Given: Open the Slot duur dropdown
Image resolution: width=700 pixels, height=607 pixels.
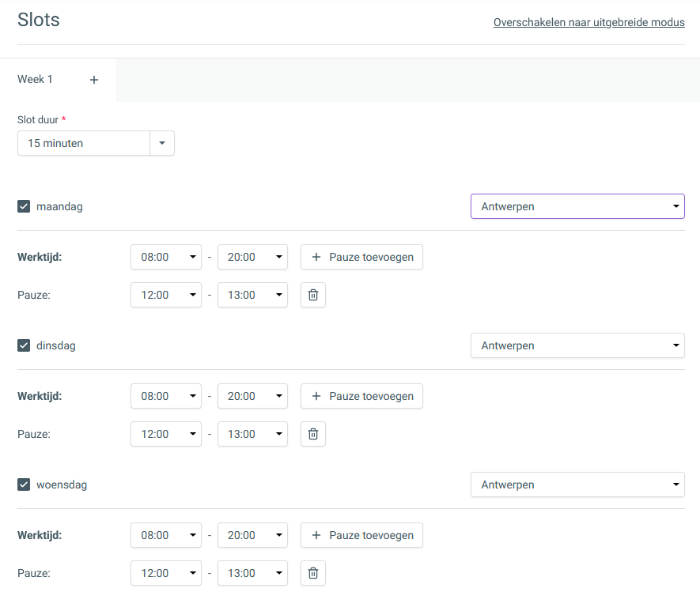Looking at the screenshot, I should 96,143.
